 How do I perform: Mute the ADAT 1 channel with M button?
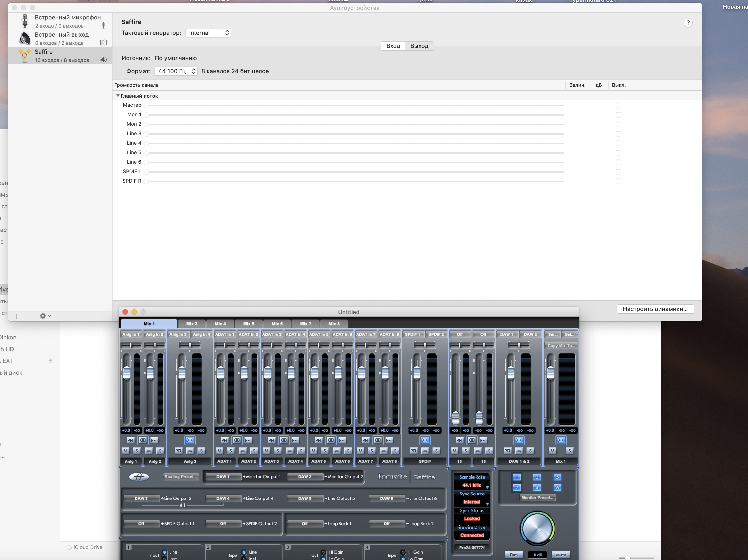point(219,451)
